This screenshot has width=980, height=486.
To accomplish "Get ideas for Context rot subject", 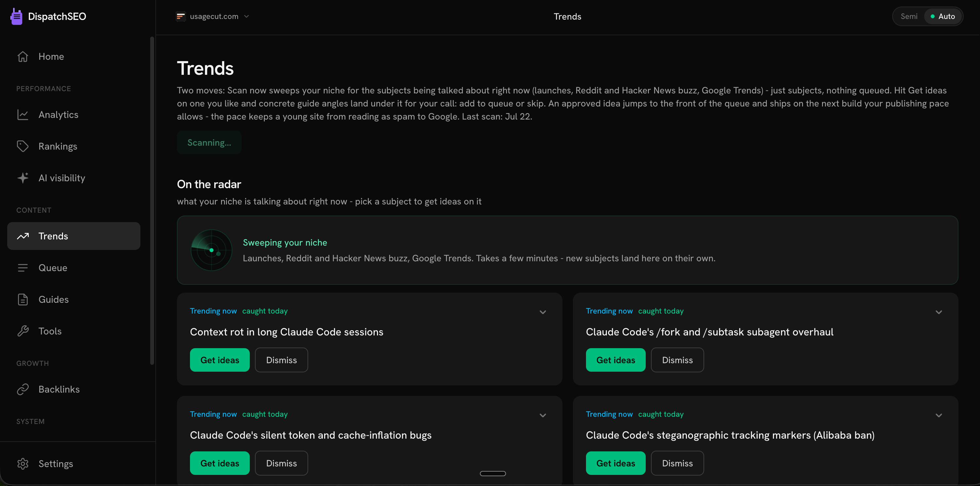I will 219,360.
